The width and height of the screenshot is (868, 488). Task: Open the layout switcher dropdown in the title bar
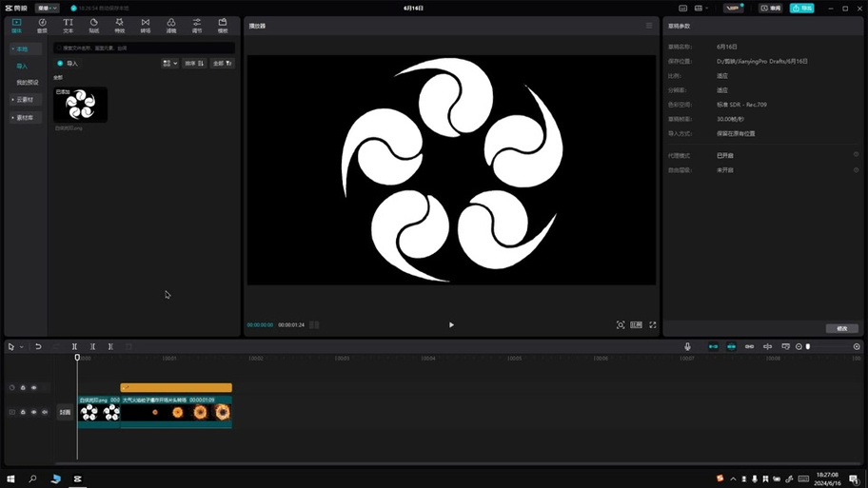click(701, 9)
